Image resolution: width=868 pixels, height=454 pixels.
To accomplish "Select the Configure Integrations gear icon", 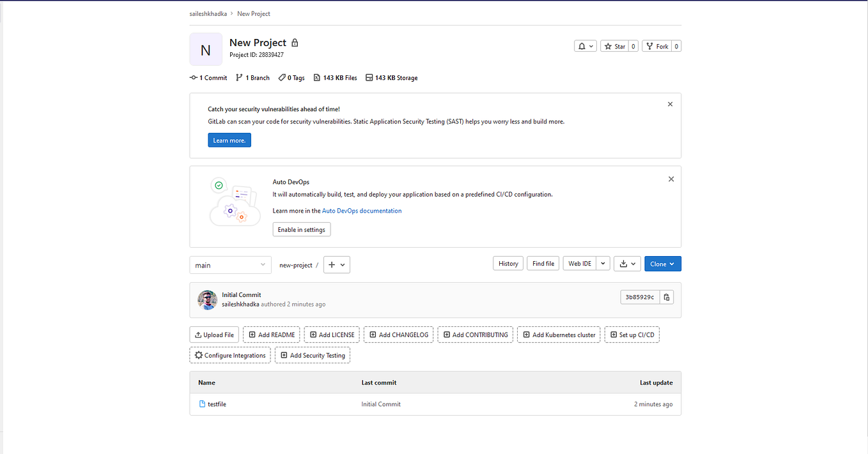I will coord(199,355).
